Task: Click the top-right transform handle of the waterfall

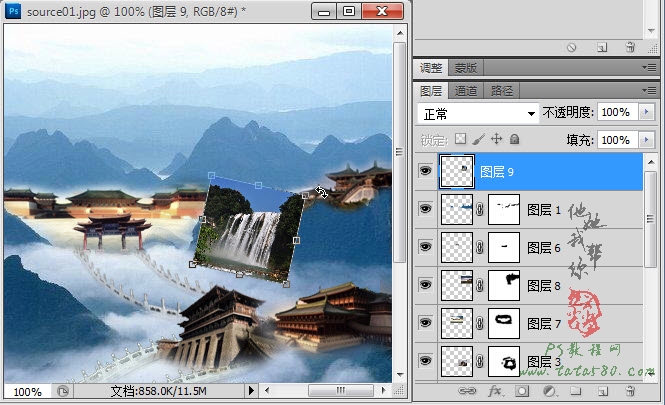Action: 305,196
